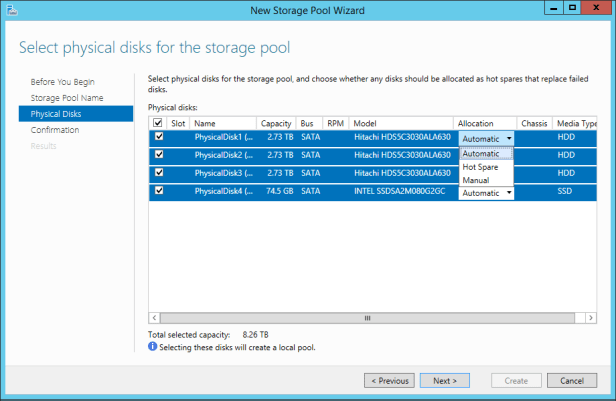Viewport: 616px width, 401px height.
Task: Click the right scroll arrow of disk list
Action: (592, 318)
